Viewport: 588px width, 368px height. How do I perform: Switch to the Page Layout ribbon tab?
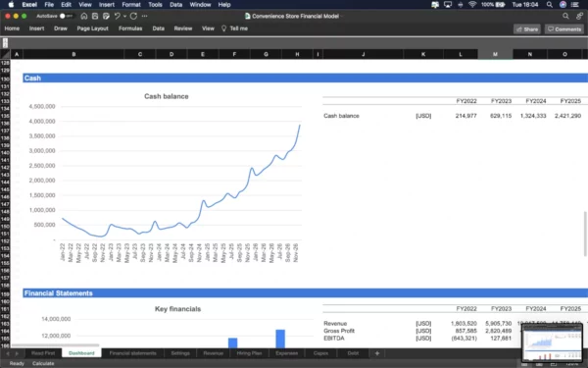93,28
